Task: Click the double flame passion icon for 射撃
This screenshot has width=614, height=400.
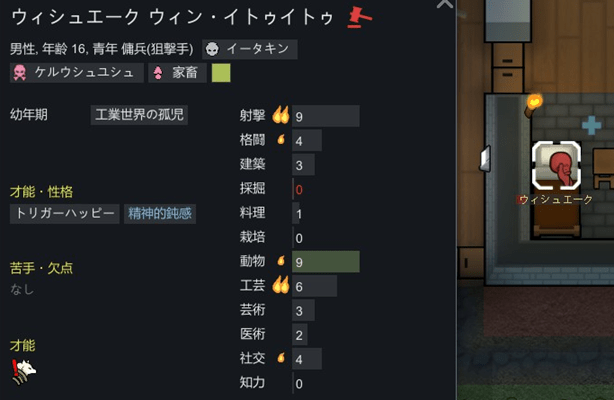Action: coord(281,115)
